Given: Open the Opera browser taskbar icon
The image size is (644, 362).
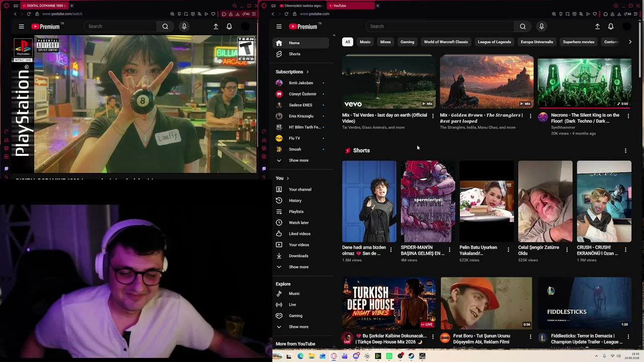Looking at the screenshot, I should click(x=334, y=356).
